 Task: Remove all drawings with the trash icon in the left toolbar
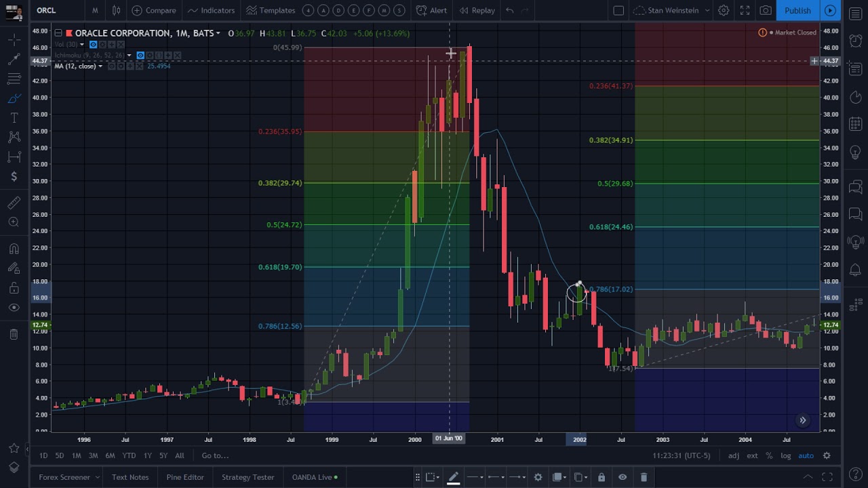(x=14, y=334)
